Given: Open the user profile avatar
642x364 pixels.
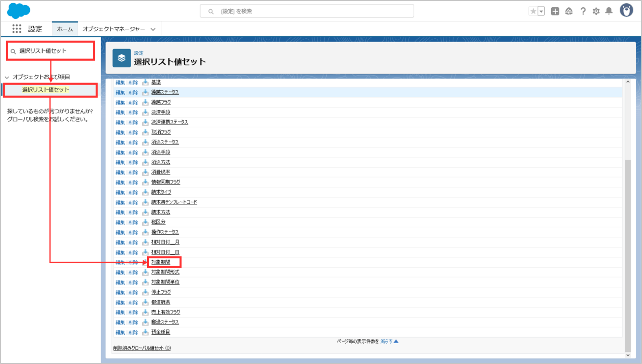Looking at the screenshot, I should point(626,11).
